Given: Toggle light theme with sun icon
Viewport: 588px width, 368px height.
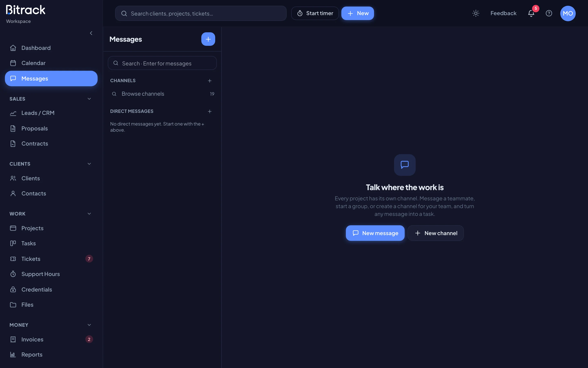Looking at the screenshot, I should tap(476, 13).
